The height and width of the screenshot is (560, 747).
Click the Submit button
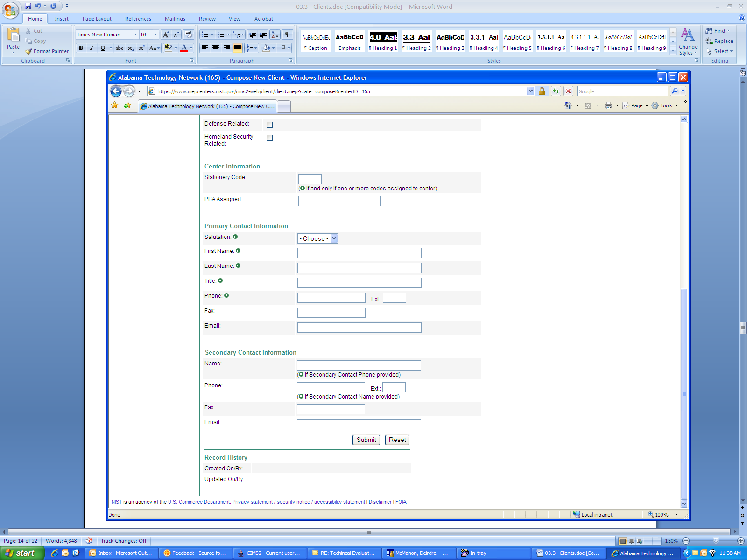366,440
